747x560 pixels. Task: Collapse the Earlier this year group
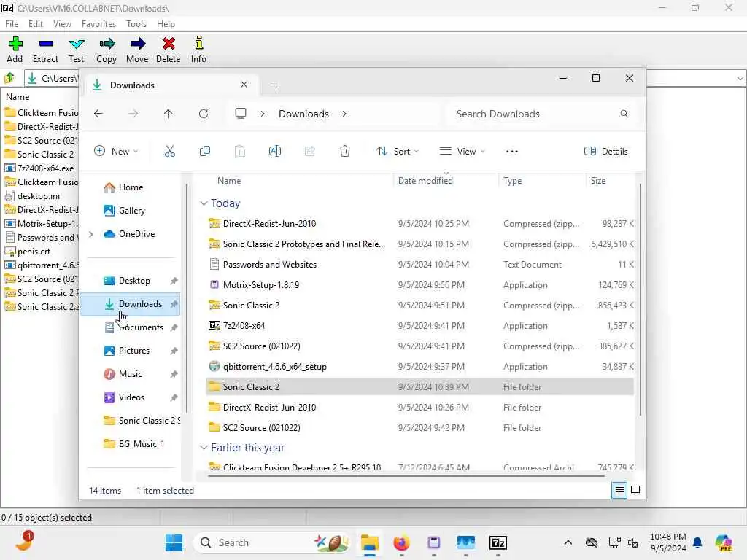tap(204, 448)
